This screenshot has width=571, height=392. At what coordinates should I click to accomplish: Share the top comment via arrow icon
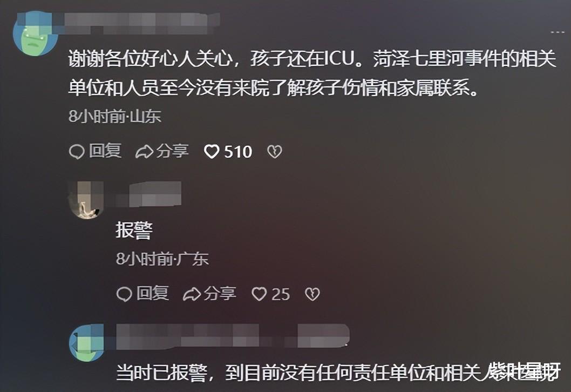pos(144,152)
